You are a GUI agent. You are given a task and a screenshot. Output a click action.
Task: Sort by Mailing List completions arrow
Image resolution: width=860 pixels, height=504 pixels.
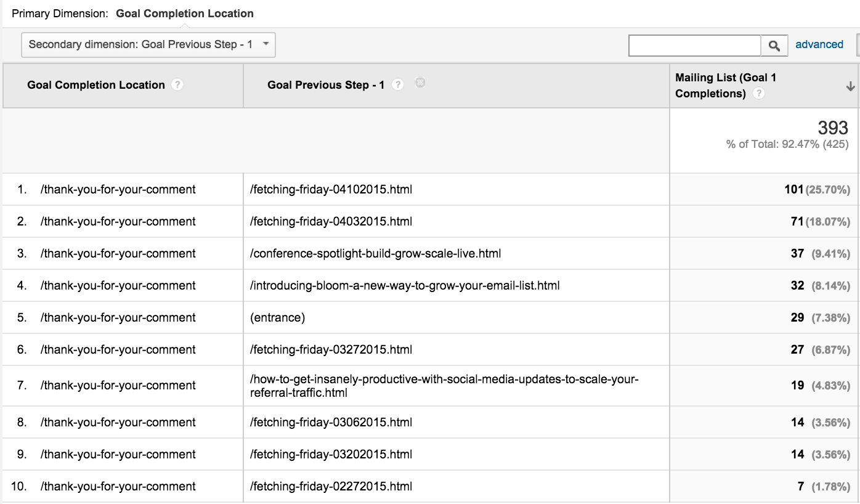click(x=850, y=86)
